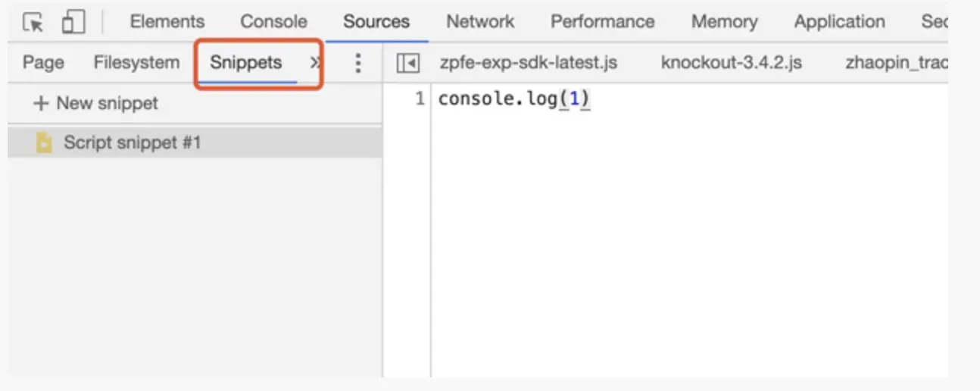
Task: Select the Page navigator tab
Action: click(43, 62)
